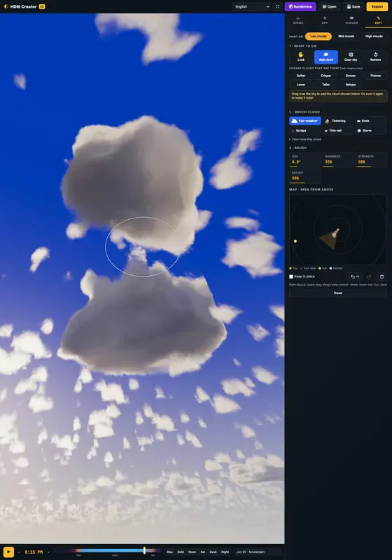The height and width of the screenshot is (560, 392).
Task: Choose the Storm cloud type
Action: [371, 131]
